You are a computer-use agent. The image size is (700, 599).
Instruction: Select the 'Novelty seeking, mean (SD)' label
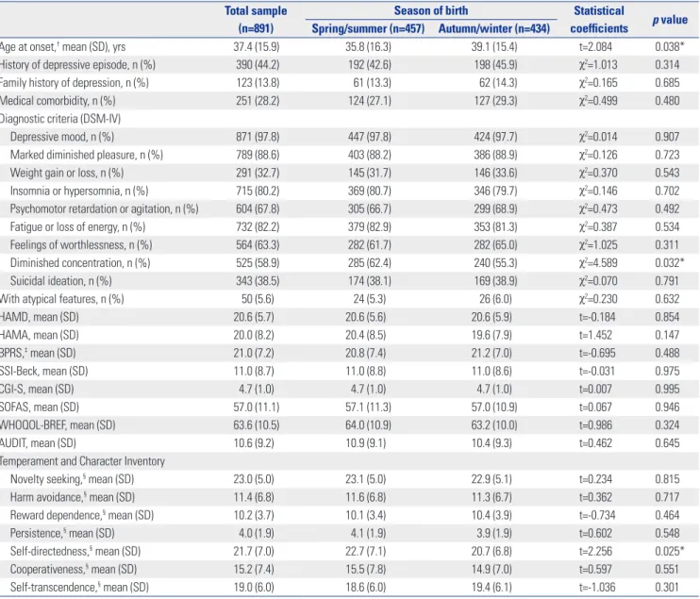coord(72,479)
